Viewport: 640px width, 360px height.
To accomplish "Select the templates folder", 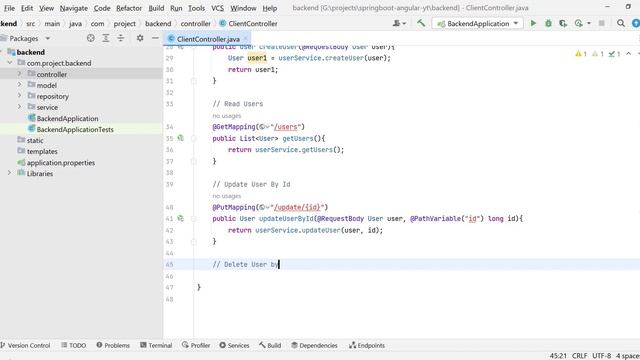I will point(42,151).
